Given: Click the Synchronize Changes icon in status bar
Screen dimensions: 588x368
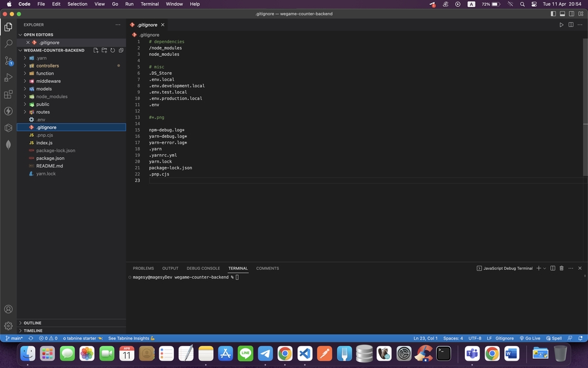Looking at the screenshot, I should [x=31, y=339].
